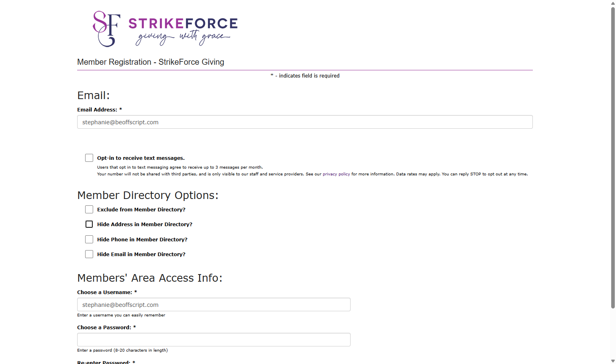
Task: Click the scroll up arrow of the page scrollbar
Action: click(x=613, y=3)
